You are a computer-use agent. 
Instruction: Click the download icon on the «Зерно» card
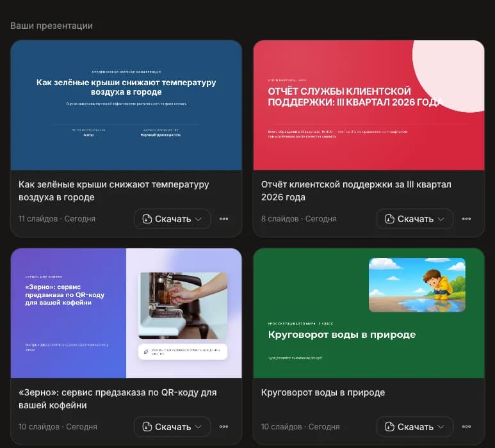click(147, 426)
